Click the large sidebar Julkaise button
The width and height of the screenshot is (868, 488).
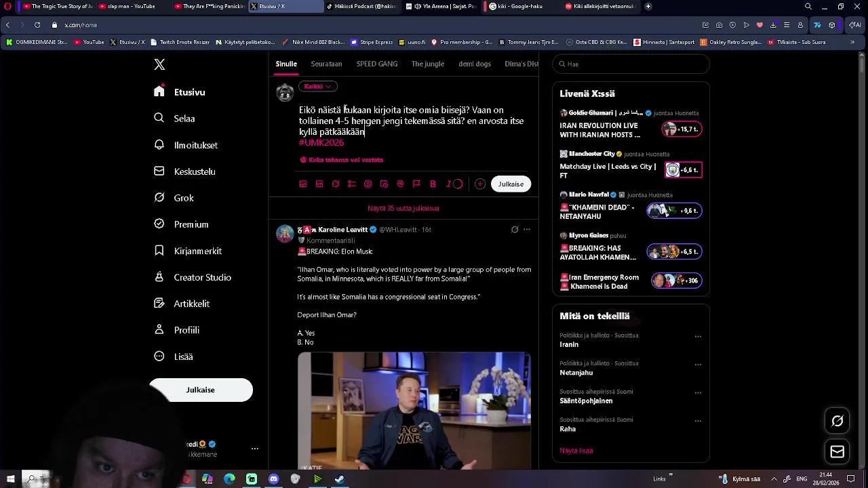201,390
